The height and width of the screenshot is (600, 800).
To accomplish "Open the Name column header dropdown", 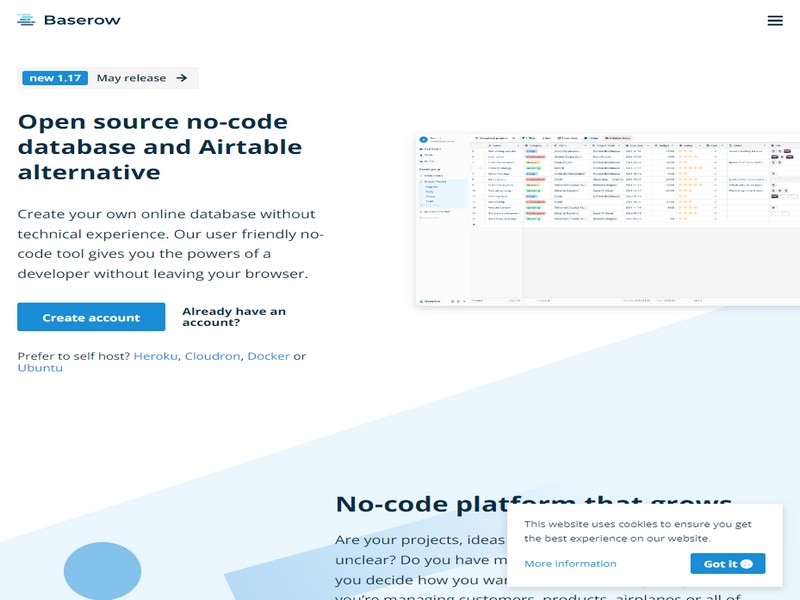I will pyautogui.click(x=518, y=146).
